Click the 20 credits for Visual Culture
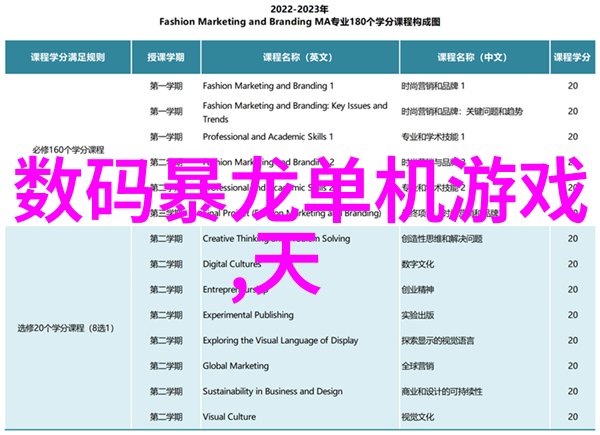 pos(573,417)
